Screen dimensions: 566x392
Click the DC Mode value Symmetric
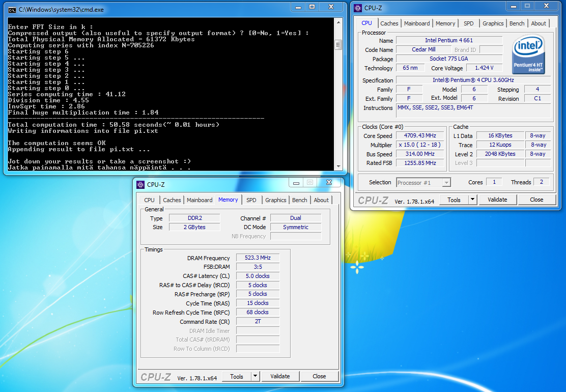coord(296,227)
